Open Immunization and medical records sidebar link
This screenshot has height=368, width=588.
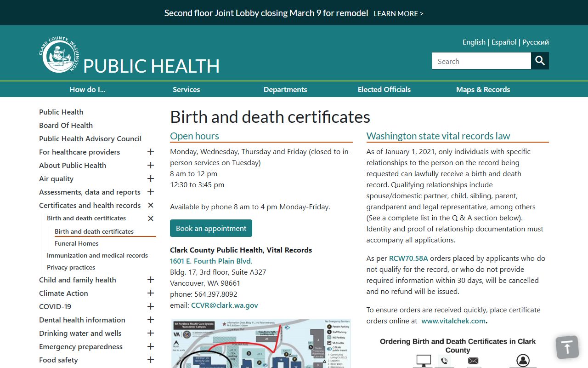(97, 255)
